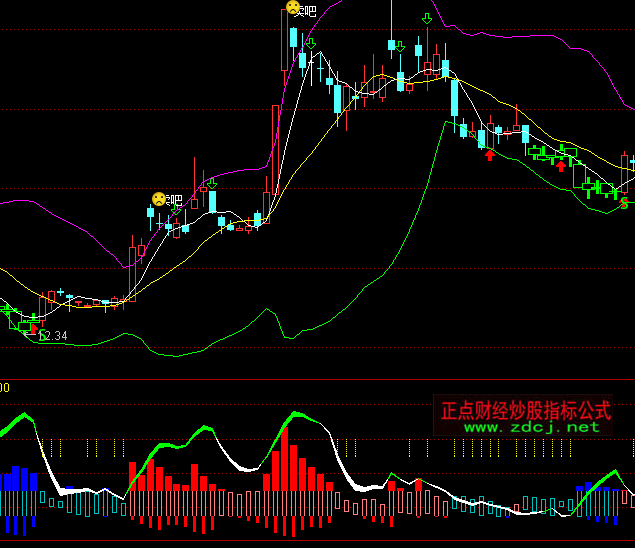Click the red 正点财经炒股指标公式 title

526,410
